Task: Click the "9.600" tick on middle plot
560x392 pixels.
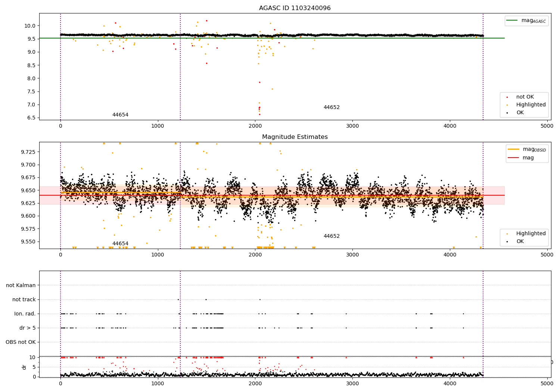Action: (x=28, y=216)
